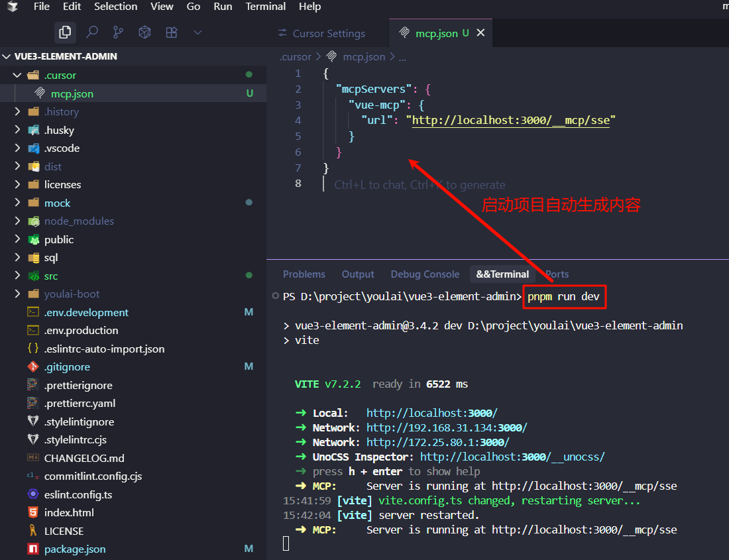Expand the .vscode folder
This screenshot has width=729, height=560.
(x=18, y=148)
